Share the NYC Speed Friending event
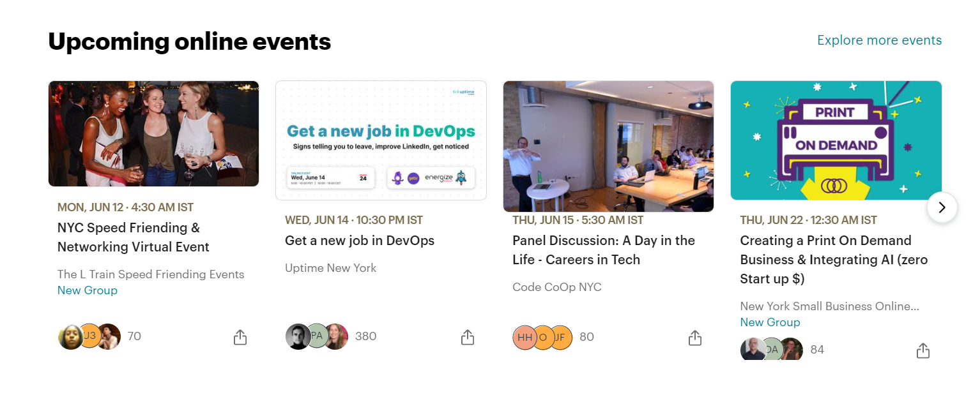The width and height of the screenshot is (980, 411). click(x=240, y=337)
